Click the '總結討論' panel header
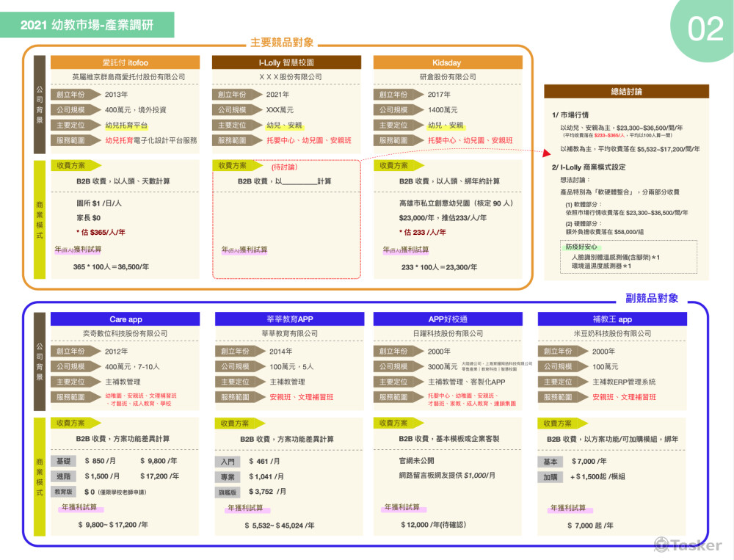 (x=626, y=92)
